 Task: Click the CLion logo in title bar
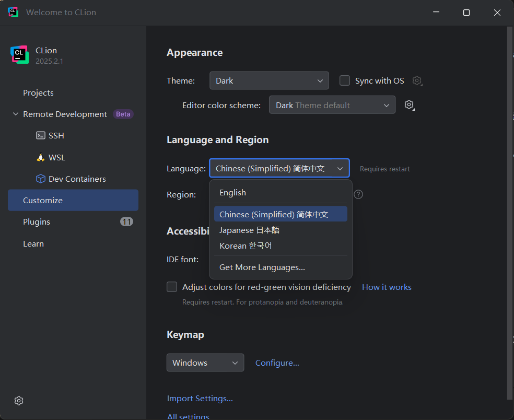coord(13,12)
